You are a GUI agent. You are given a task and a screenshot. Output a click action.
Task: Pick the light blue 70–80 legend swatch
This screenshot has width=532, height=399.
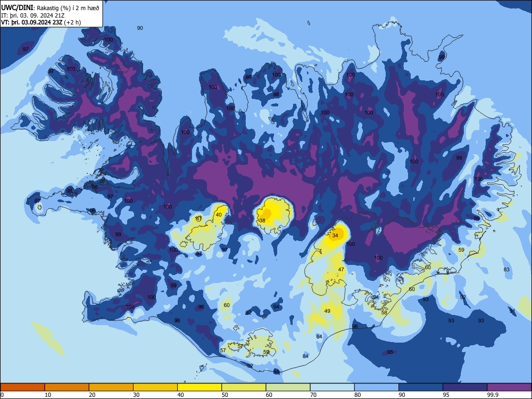(332, 387)
